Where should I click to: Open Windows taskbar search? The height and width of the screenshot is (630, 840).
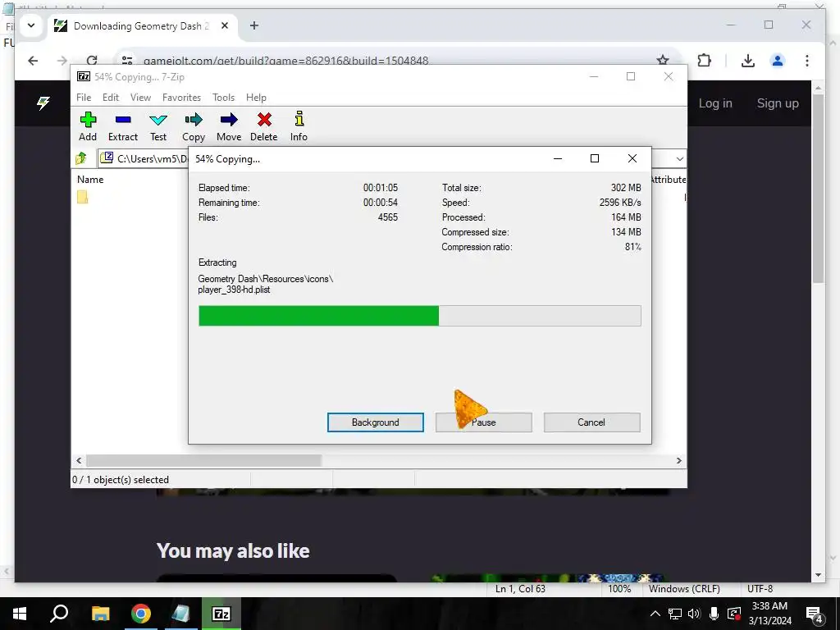click(x=59, y=614)
